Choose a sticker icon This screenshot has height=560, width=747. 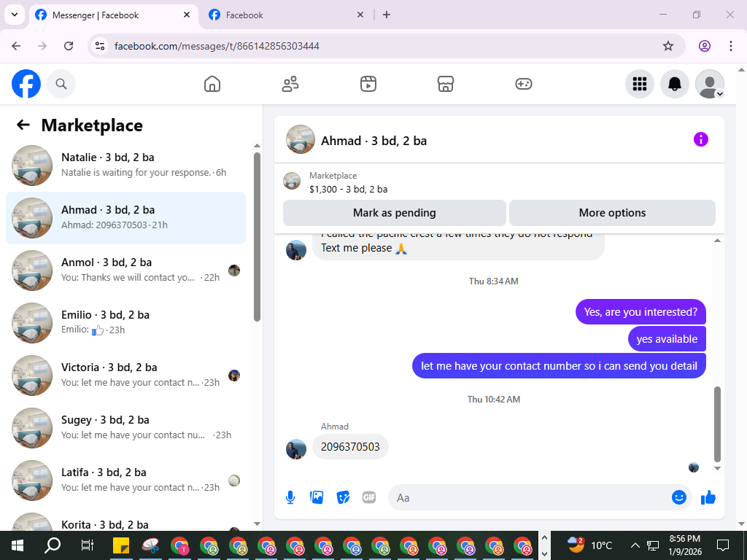click(x=343, y=497)
